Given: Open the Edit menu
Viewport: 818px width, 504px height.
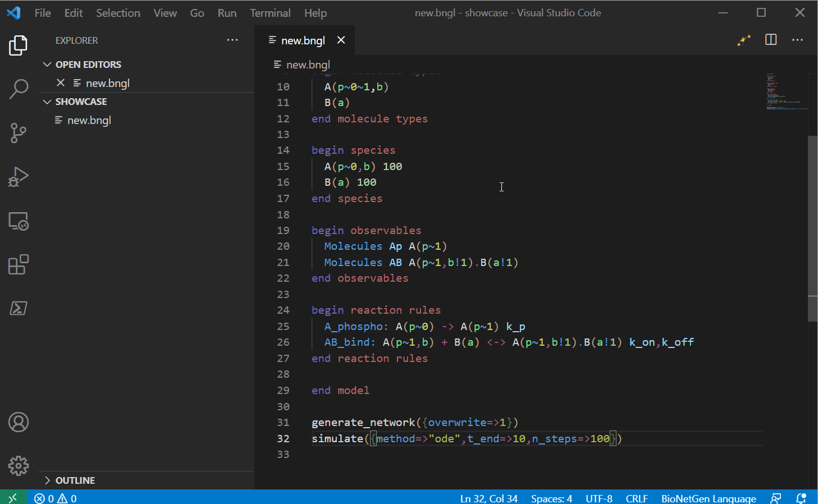Looking at the screenshot, I should coord(74,13).
